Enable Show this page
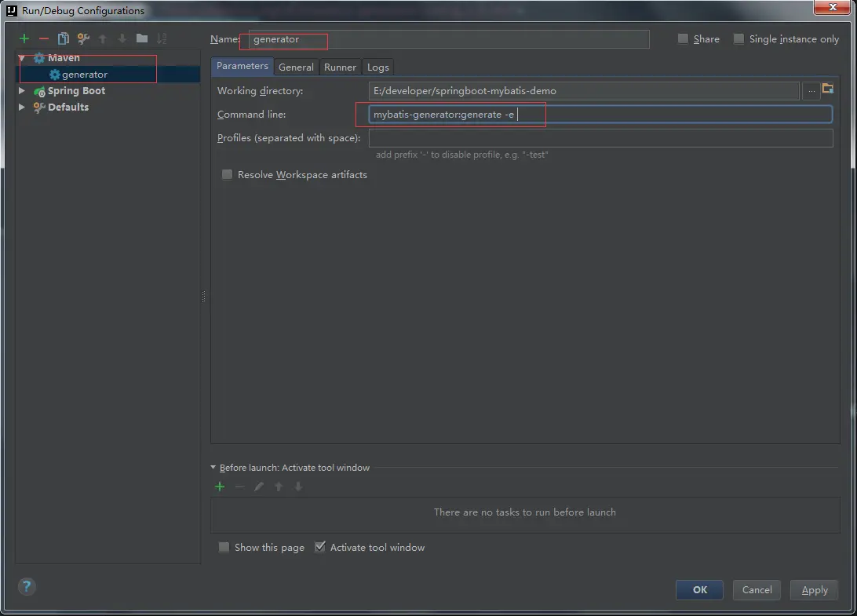This screenshot has width=857, height=616. point(224,547)
